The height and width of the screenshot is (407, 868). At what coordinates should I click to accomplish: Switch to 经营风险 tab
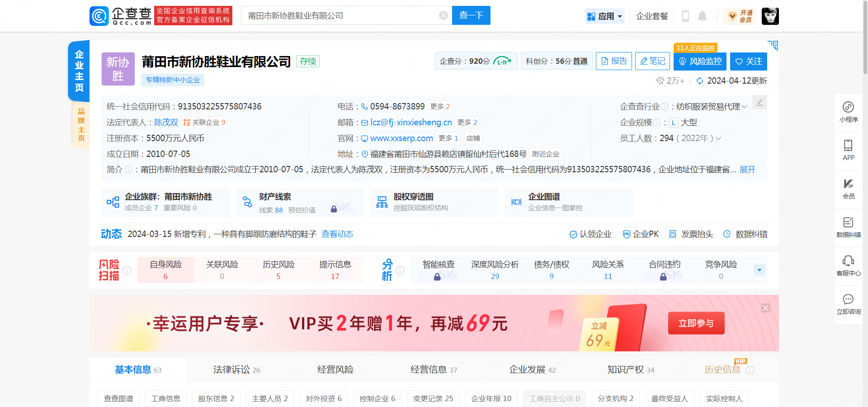(x=335, y=370)
